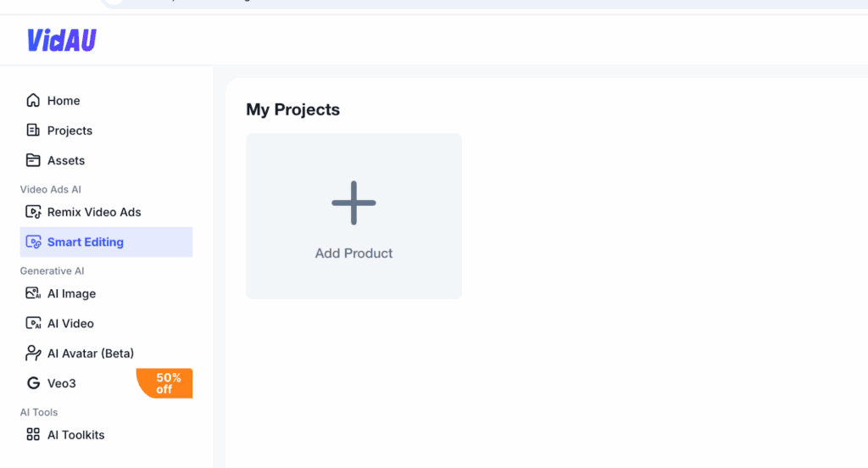Viewport: 868px width, 468px height.
Task: Click the Google G icon beside Veo3
Action: pyautogui.click(x=33, y=383)
